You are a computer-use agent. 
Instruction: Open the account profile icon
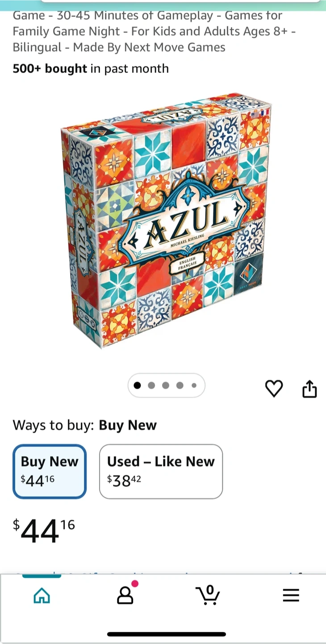[125, 595]
